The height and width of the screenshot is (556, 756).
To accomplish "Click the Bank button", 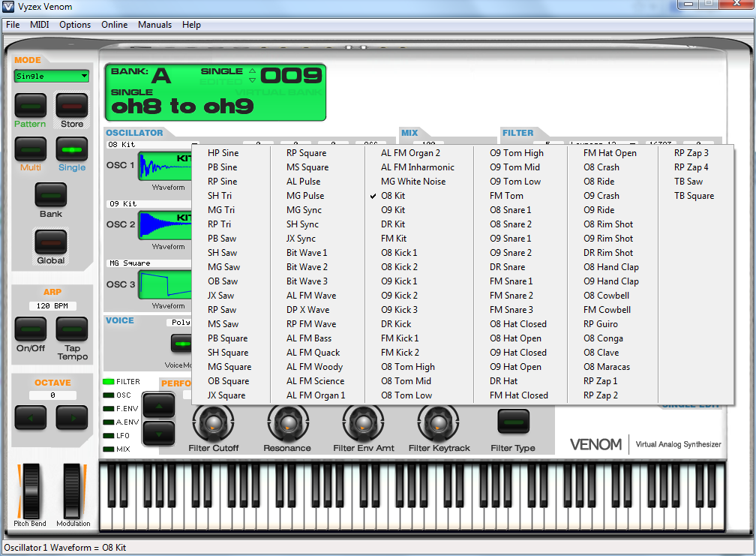I will (51, 195).
